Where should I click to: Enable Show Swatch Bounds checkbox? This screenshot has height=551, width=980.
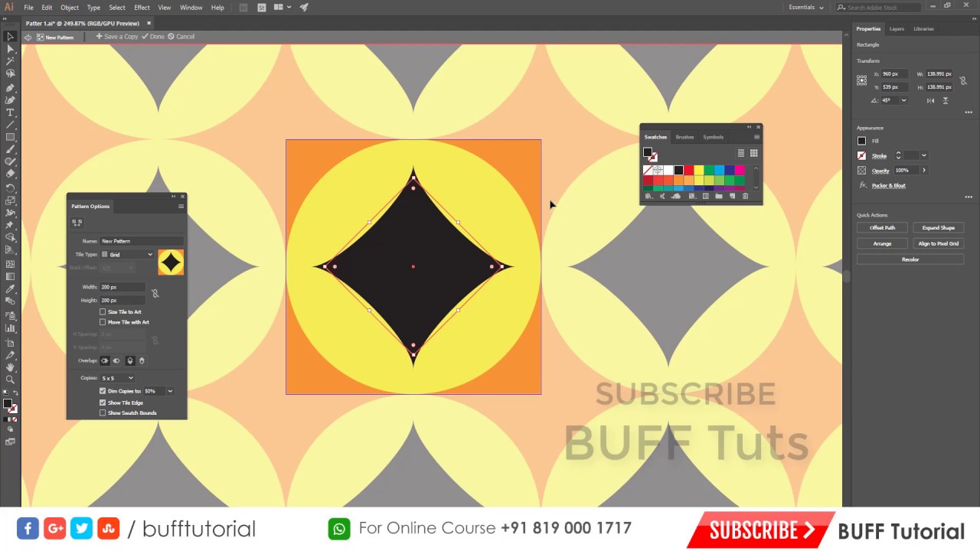pos(103,413)
